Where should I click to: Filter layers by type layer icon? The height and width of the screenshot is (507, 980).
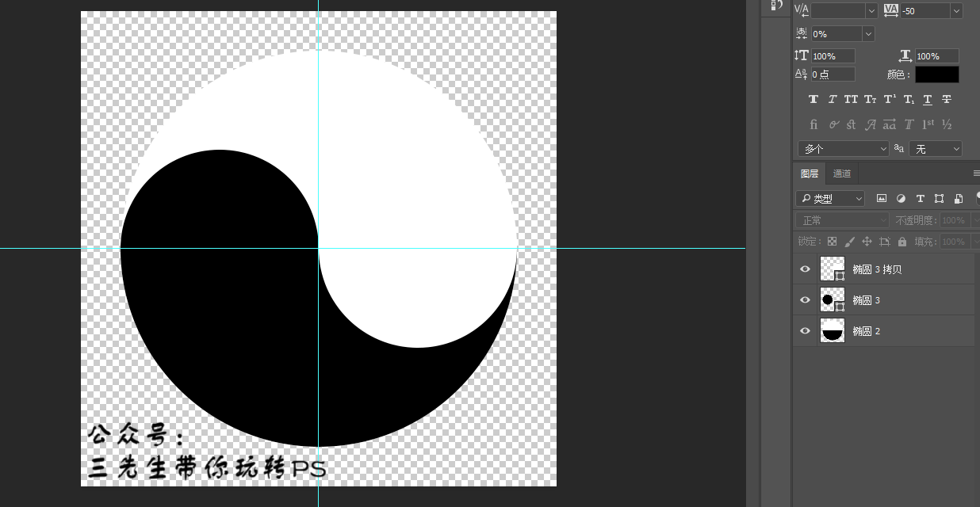point(920,199)
